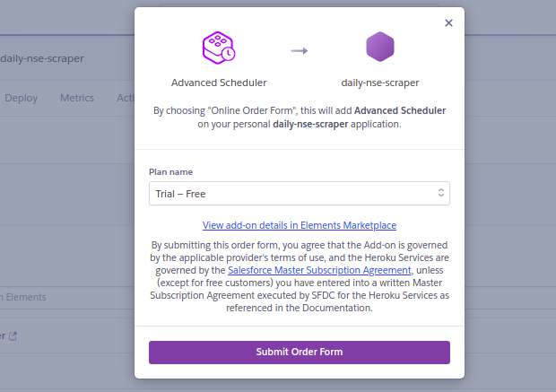
Task: Click the up-down chevrons in the plan selector
Action: click(440, 193)
